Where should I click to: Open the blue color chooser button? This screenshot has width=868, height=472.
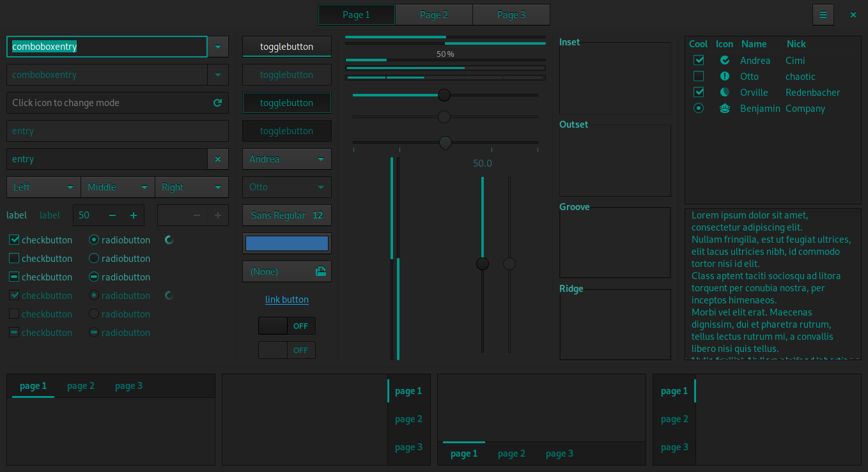click(287, 243)
